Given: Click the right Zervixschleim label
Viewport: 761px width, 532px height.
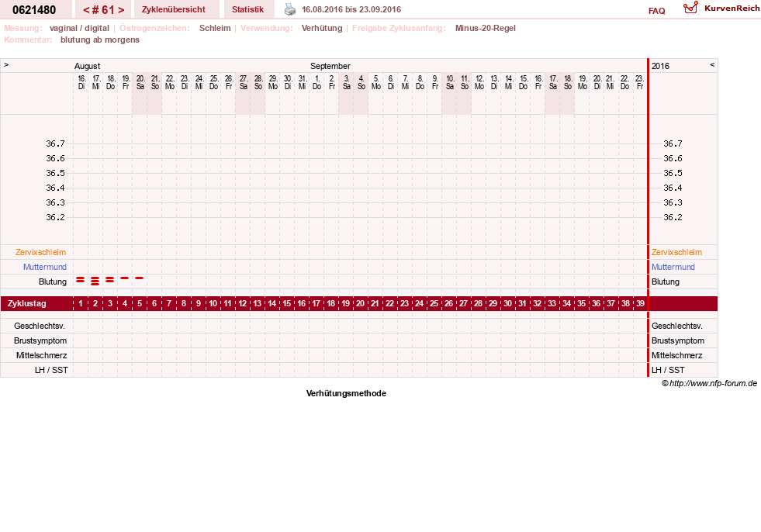Looking at the screenshot, I should pyautogui.click(x=676, y=252).
